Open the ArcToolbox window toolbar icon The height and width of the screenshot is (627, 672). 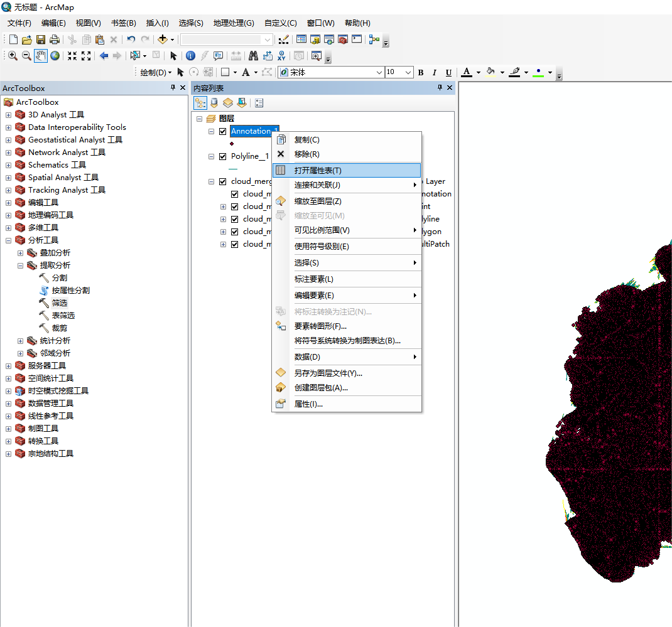(x=343, y=40)
